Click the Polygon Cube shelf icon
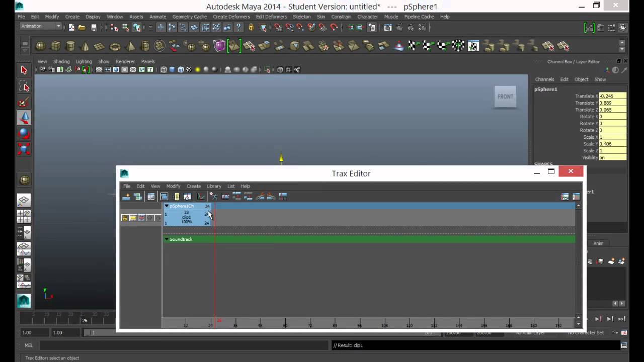This screenshot has width=644, height=362. 56,46
